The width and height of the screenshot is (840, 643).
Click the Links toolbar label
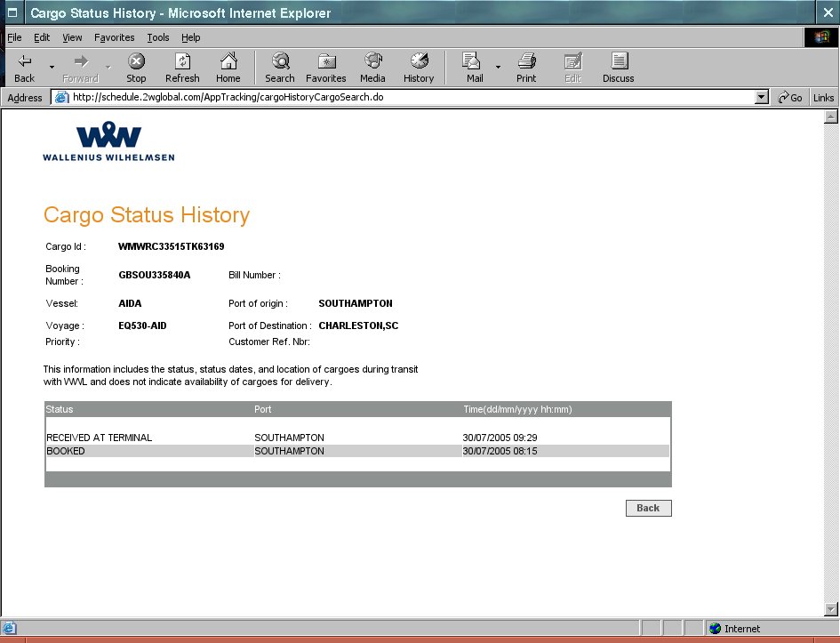pos(823,98)
